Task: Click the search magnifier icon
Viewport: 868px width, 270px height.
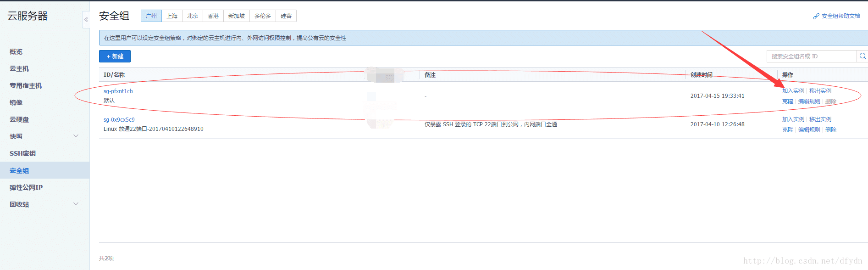Action: click(862, 56)
